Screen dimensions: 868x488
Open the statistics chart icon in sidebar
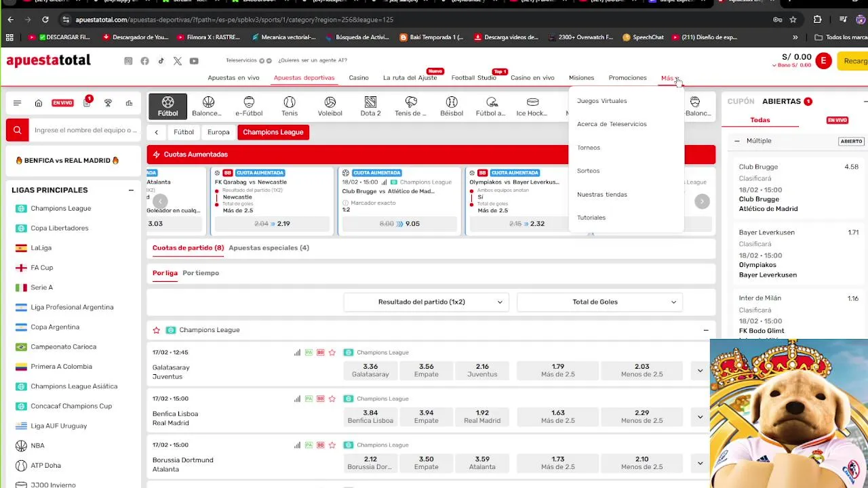tap(129, 103)
